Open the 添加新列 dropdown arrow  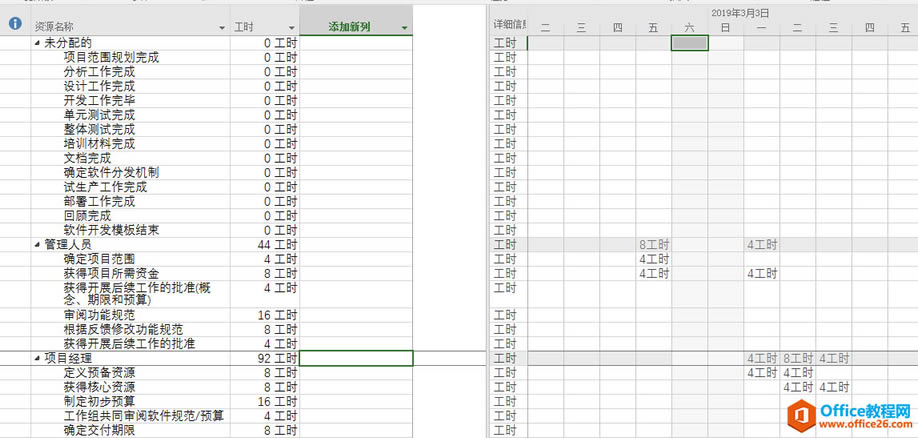405,28
